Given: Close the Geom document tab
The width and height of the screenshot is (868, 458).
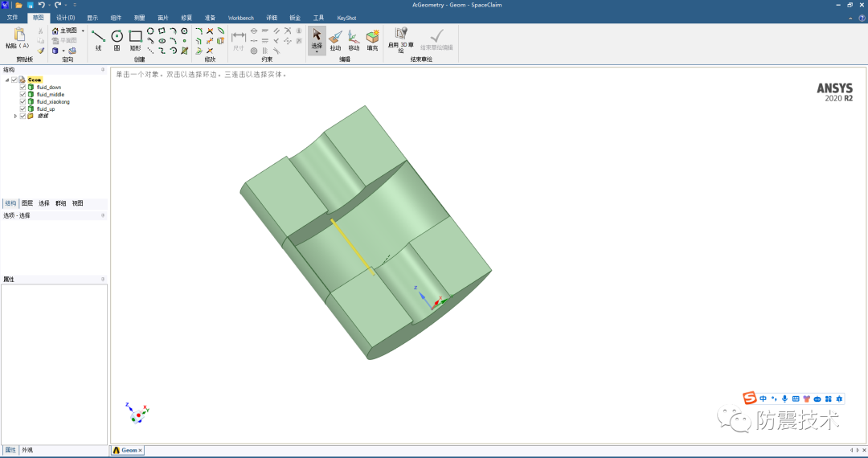Looking at the screenshot, I should tap(141, 450).
